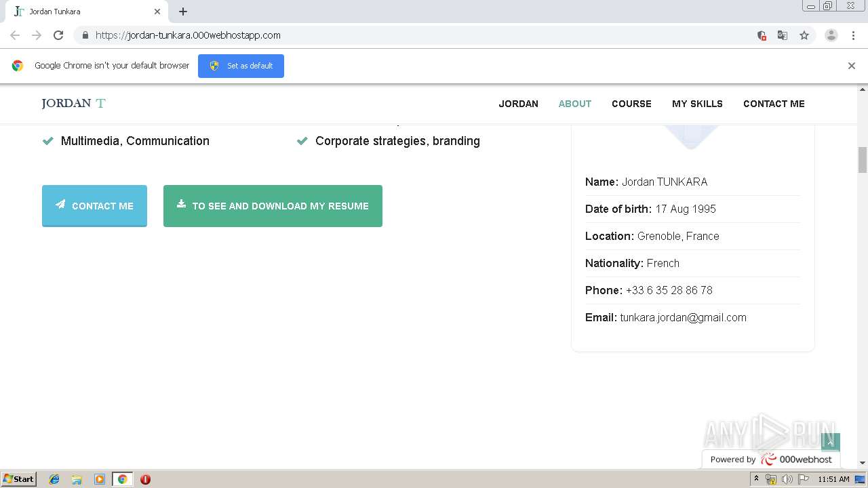Click the Corporate strategies, branding text
This screenshot has width=868, height=488.
click(x=397, y=141)
